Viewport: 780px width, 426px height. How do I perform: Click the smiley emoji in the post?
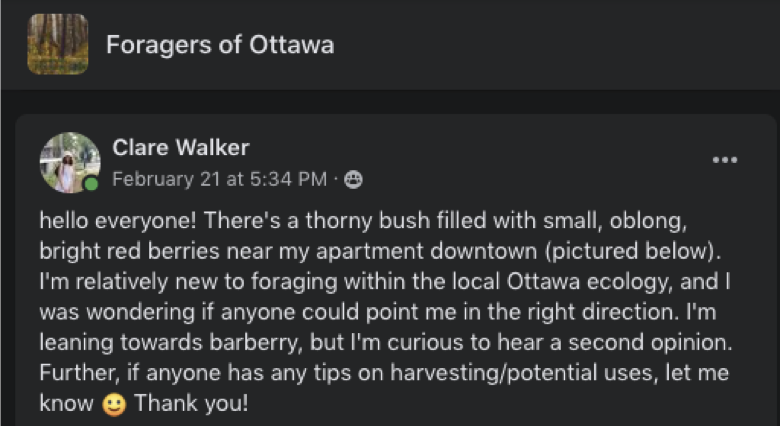(115, 407)
